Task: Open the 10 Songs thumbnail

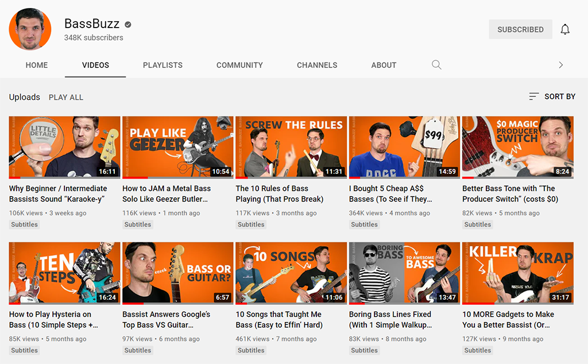Action: (x=291, y=273)
